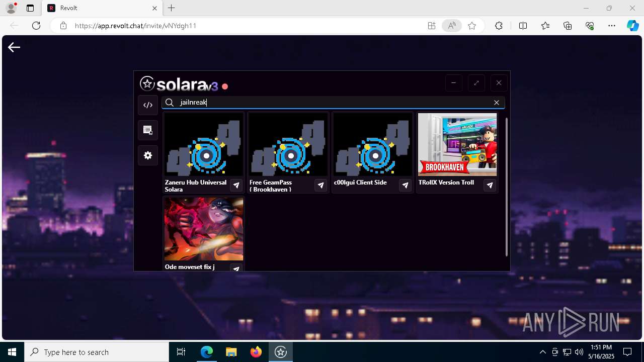This screenshot has width=644, height=362.
Task: Open Firefox from taskbar
Action: tap(256, 352)
